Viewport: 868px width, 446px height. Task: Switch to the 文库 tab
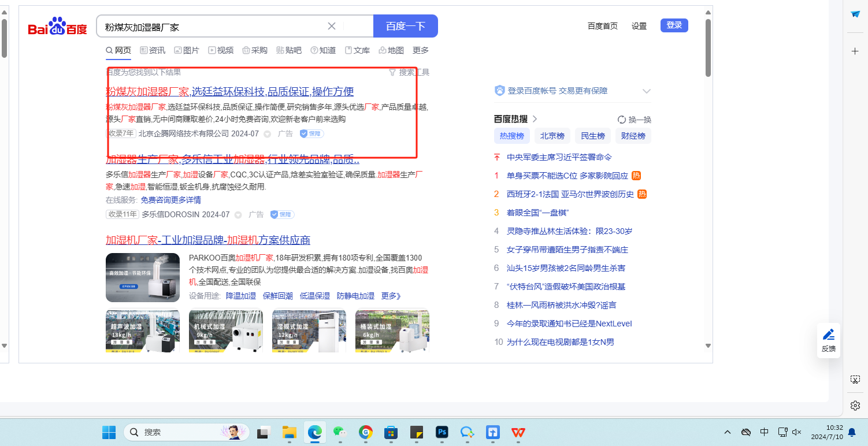(357, 50)
